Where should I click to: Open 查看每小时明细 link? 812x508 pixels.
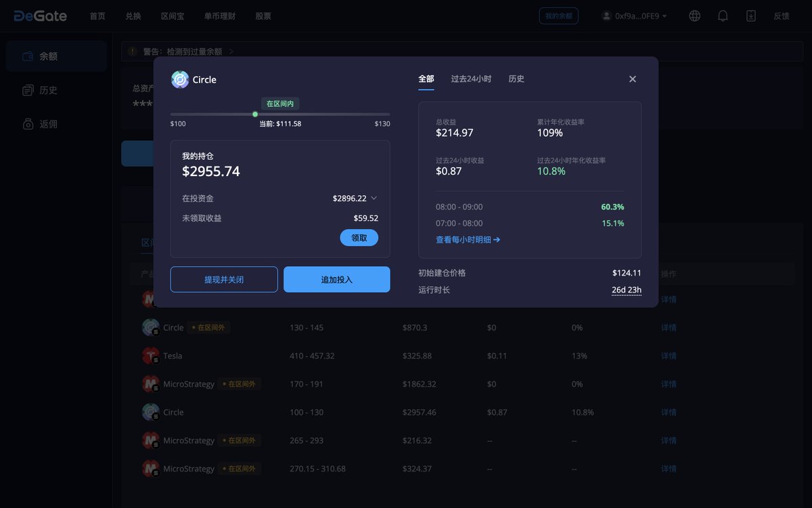(x=468, y=240)
